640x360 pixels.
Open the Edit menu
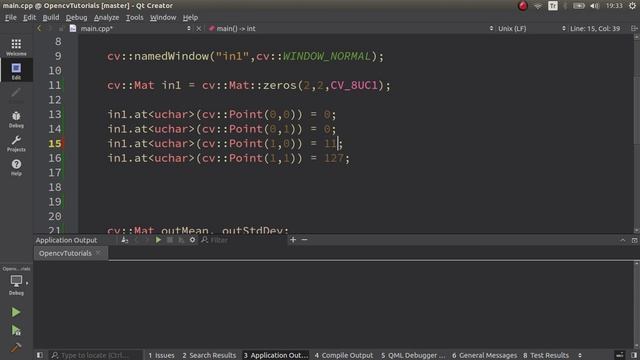pos(29,18)
